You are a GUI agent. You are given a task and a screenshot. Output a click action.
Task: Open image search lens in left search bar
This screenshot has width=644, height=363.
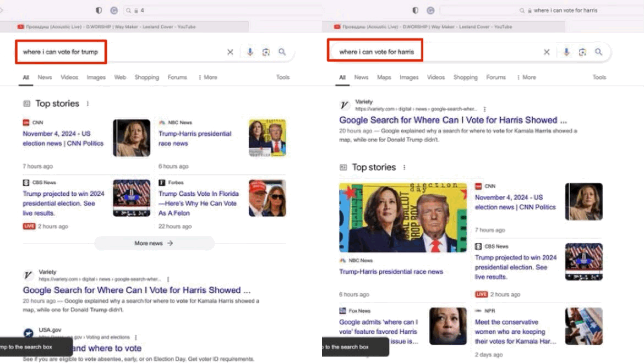coord(266,52)
